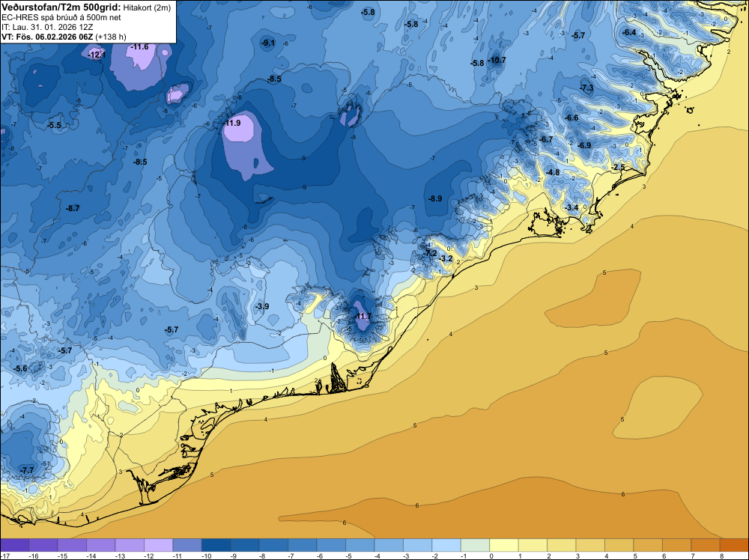Viewport: 749px width, 560px height.
Task: Select the valid time "VT: Fös. 06.02.2026 06Z"
Action: 47,37
